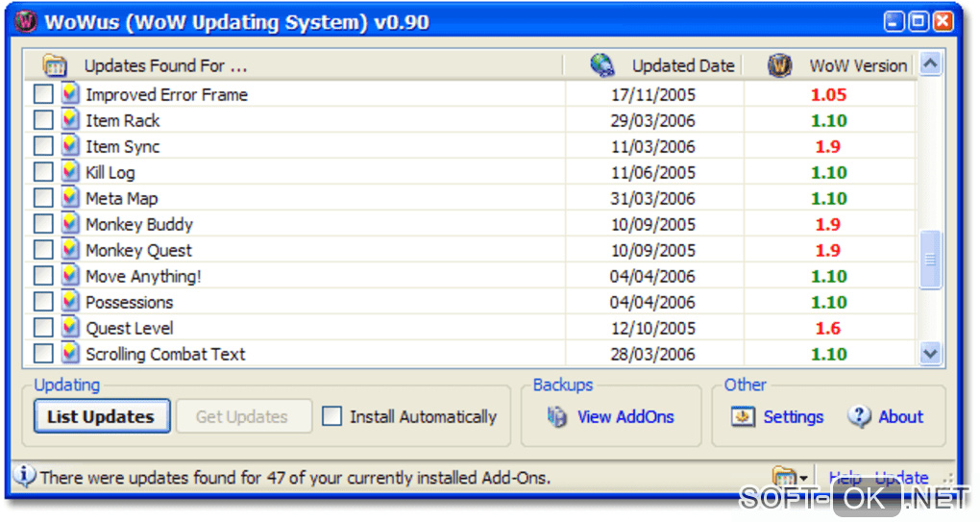Click the List Updates button
Screen dimensions: 980x522
point(102,416)
